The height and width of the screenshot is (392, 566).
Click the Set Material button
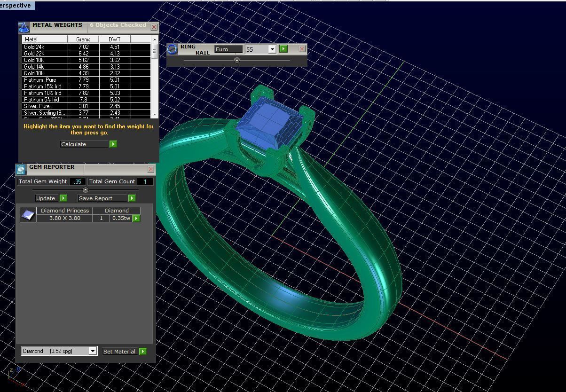[x=120, y=351]
